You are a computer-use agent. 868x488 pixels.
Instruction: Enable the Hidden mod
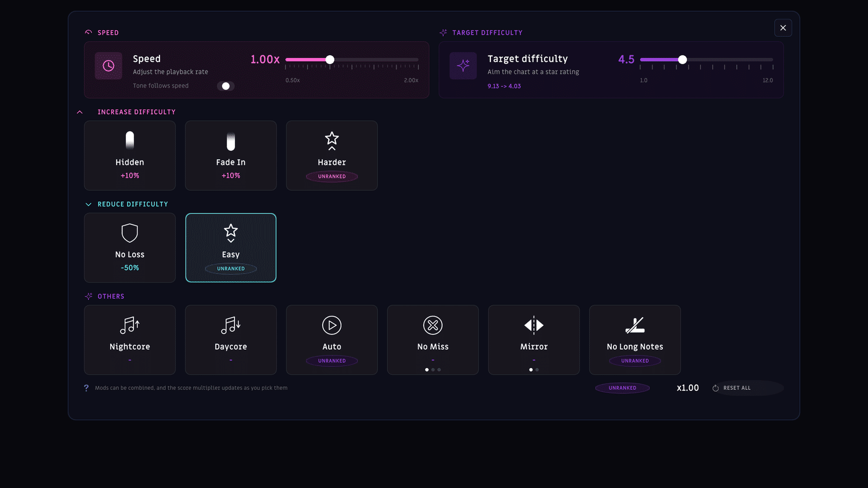[130, 156]
